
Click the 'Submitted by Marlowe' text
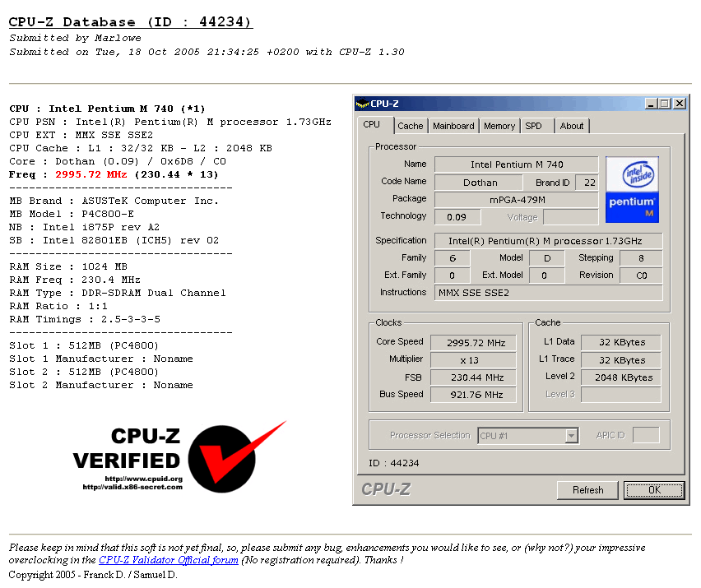click(x=75, y=38)
